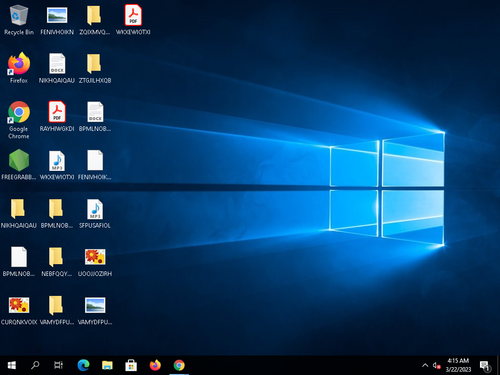Open Task View on the taskbar
500x375 pixels.
pos(59,365)
